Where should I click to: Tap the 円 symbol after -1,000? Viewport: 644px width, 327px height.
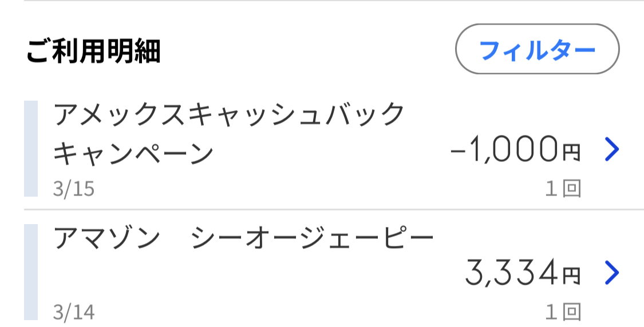click(570, 153)
